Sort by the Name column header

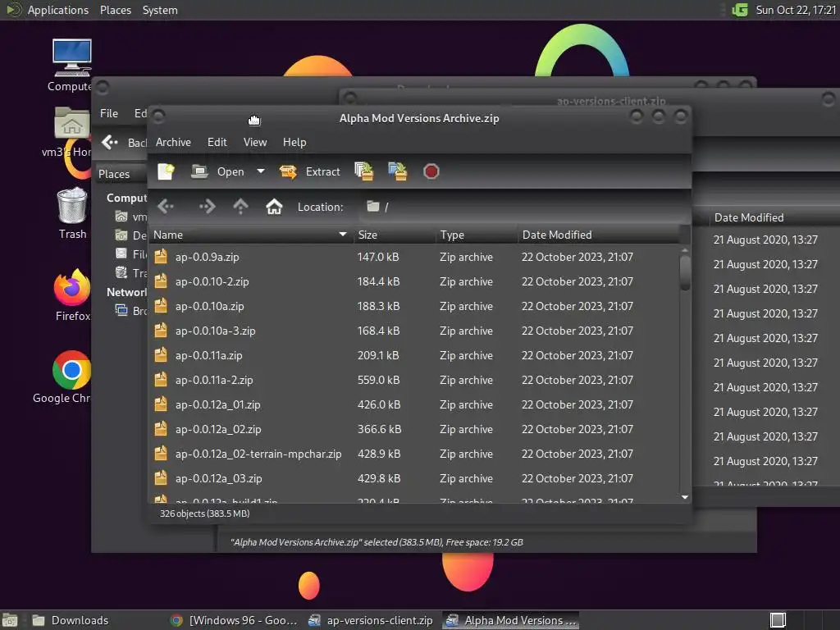tap(250, 235)
